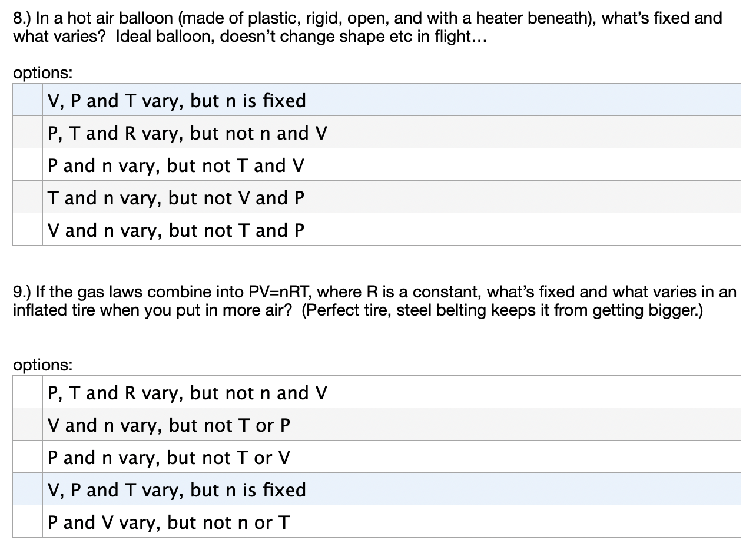This screenshot has width=756, height=543.
Task: Tick question 8's blank cell beside 'P, T and R vary'
Action: pos(28,132)
